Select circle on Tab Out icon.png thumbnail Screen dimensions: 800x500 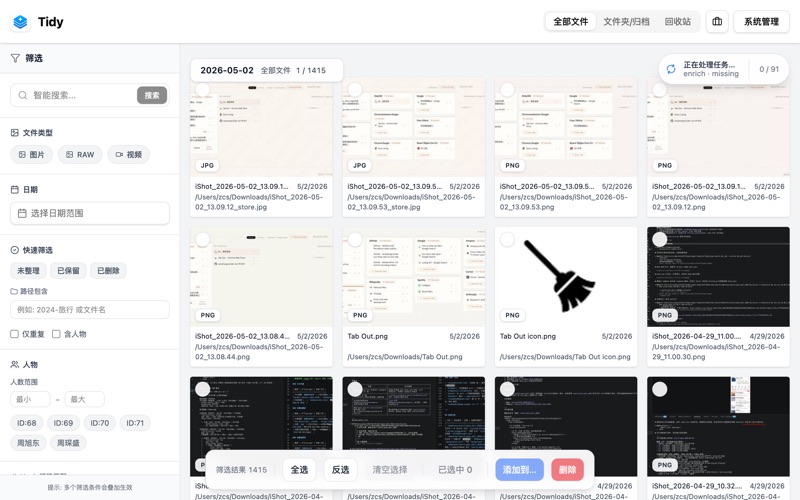pos(507,239)
